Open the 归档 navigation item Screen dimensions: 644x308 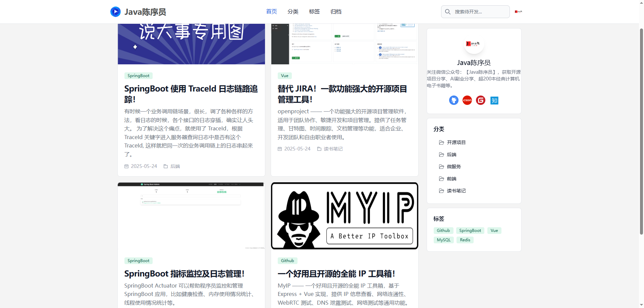tap(336, 12)
